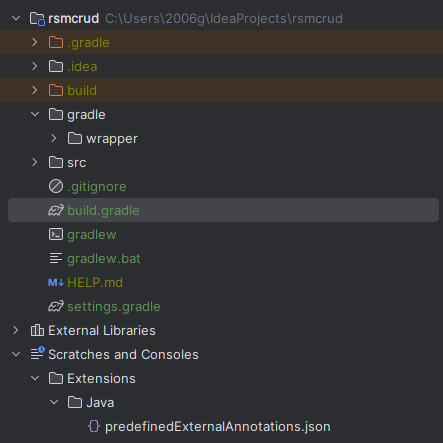This screenshot has height=443, width=443.
Task: Collapse the gradle folder
Action: [35, 114]
